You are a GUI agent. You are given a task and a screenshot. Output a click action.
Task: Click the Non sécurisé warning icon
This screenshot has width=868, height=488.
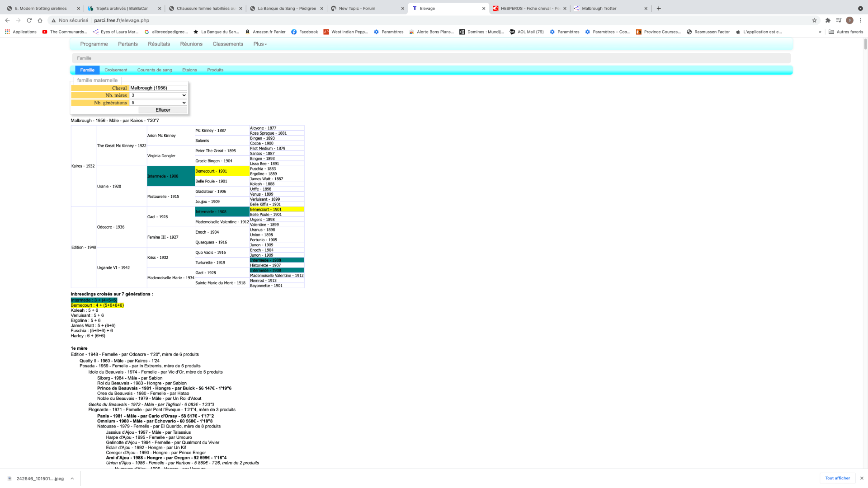point(53,20)
